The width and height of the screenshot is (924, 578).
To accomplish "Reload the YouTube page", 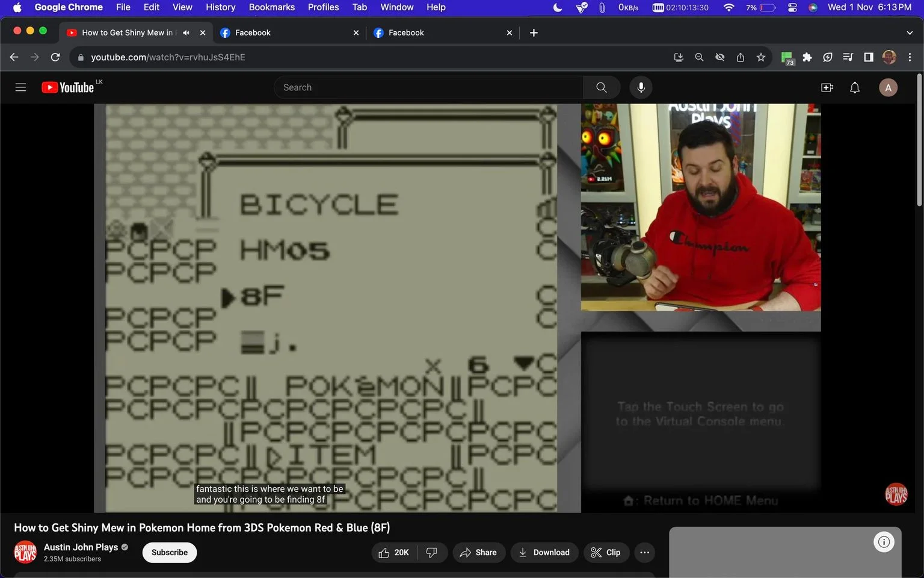I will coord(55,57).
